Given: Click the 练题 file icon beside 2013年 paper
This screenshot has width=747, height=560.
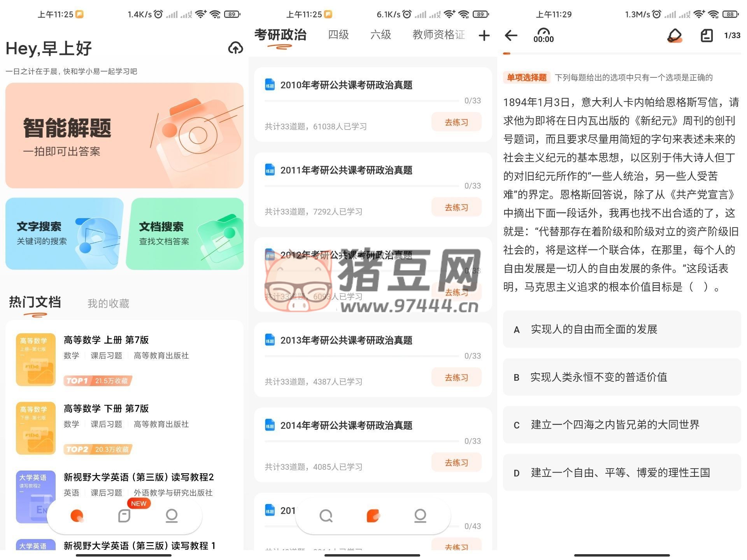Looking at the screenshot, I should 270,340.
